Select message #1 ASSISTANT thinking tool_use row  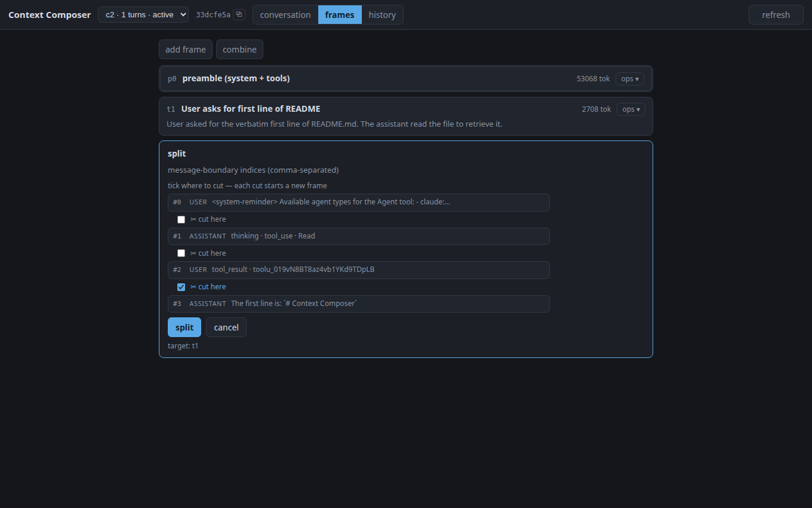pyautogui.click(x=358, y=236)
